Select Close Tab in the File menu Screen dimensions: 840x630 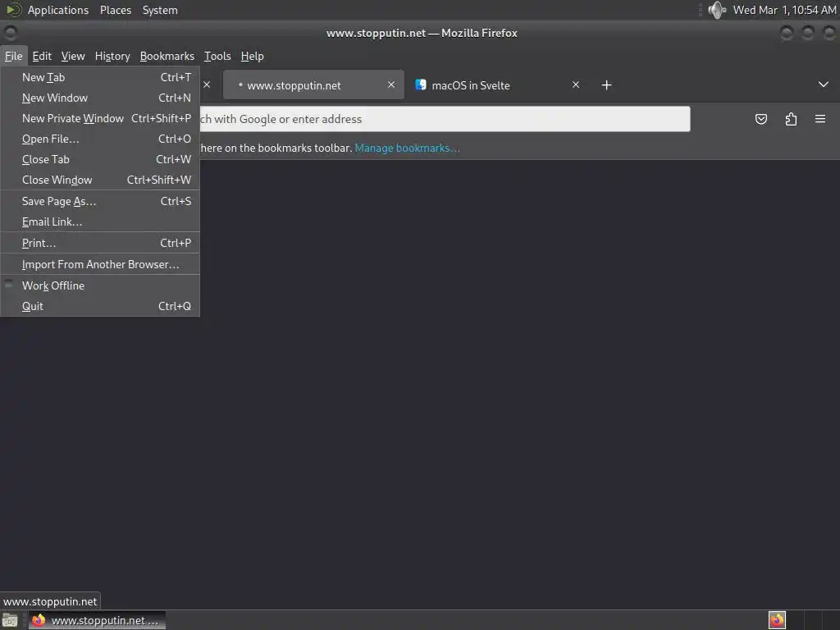click(100, 160)
